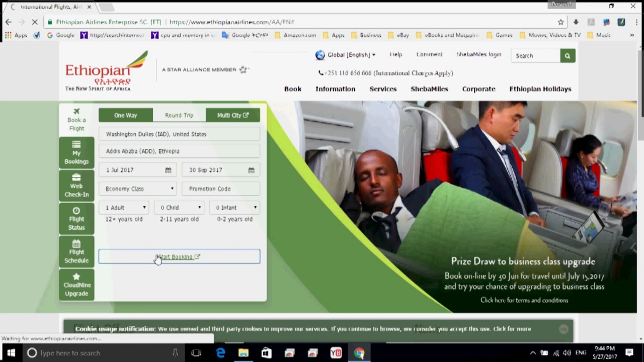644x362 pixels.
Task: Open File Explorer from taskbar
Action: [244, 353]
